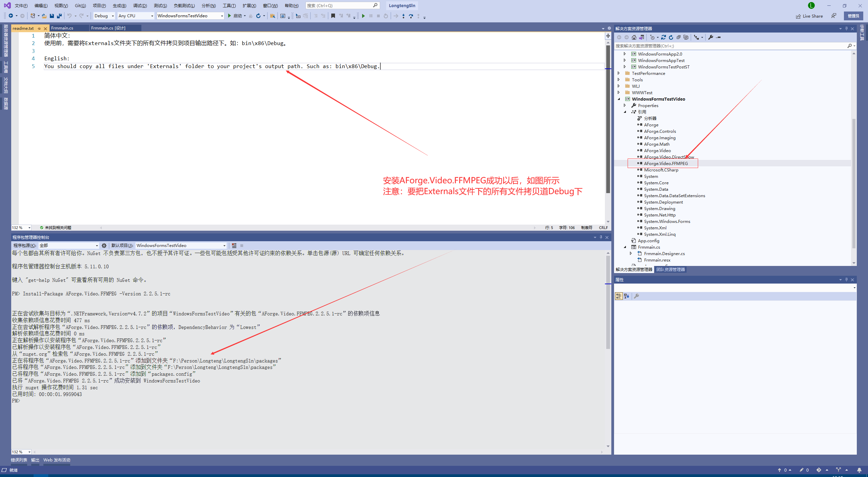Click the clear console icon in Package Manager
This screenshot has height=477, width=868.
[234, 246]
